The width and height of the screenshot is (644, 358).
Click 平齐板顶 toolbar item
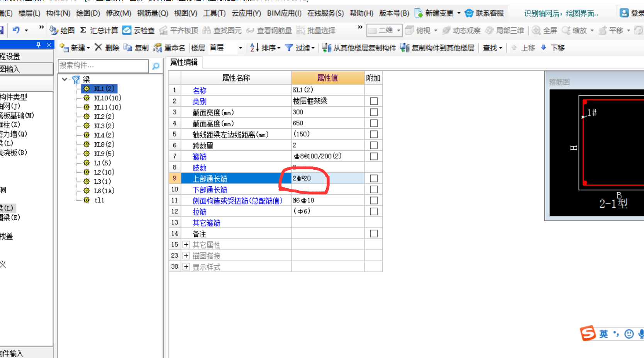178,30
